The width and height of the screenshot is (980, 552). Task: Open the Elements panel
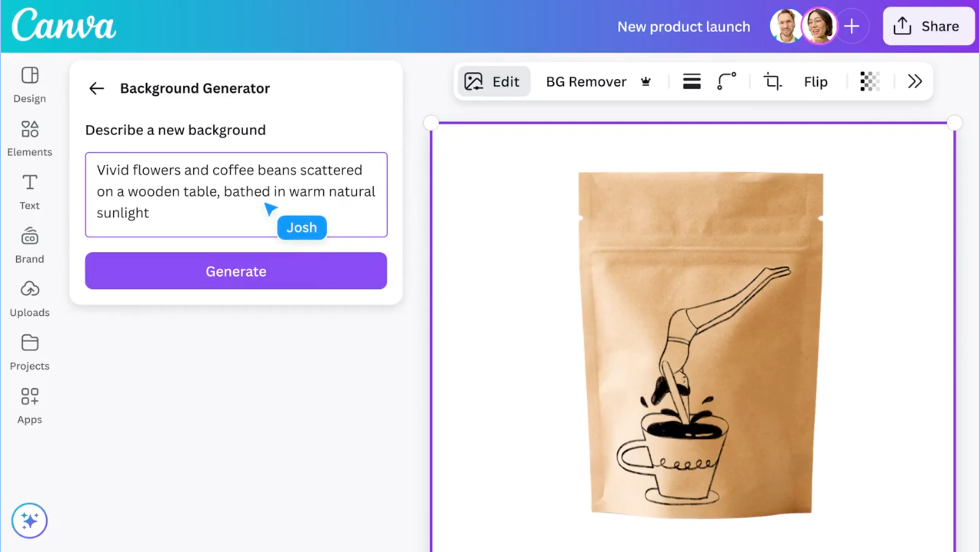coord(30,138)
